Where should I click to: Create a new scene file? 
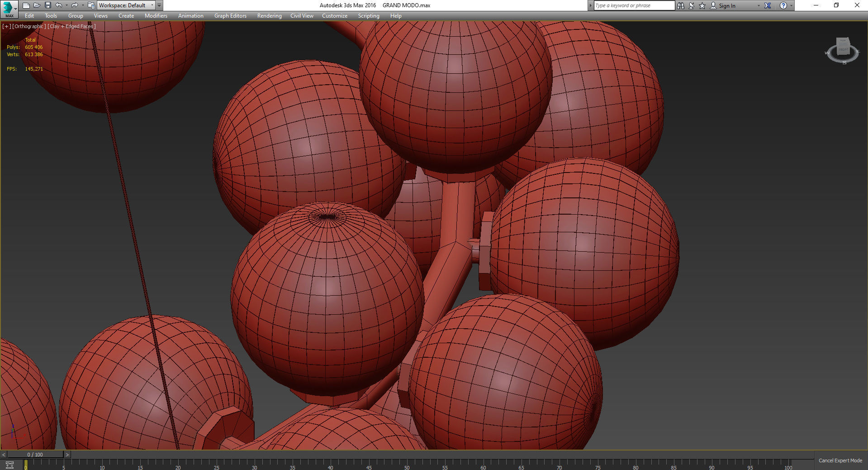pyautogui.click(x=26, y=5)
